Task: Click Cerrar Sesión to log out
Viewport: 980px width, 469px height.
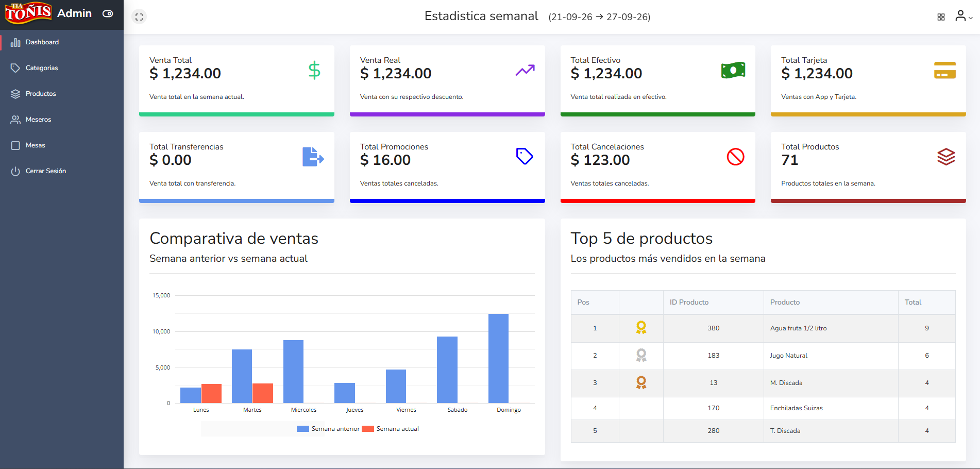Action: point(62,171)
